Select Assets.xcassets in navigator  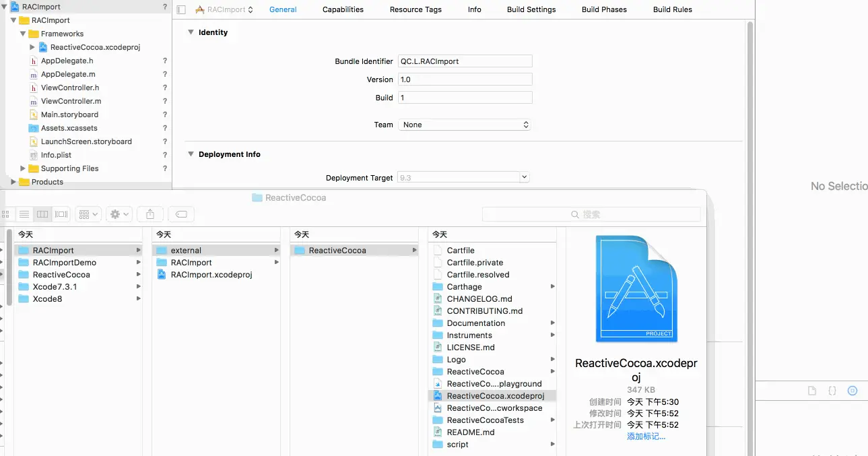pos(69,128)
